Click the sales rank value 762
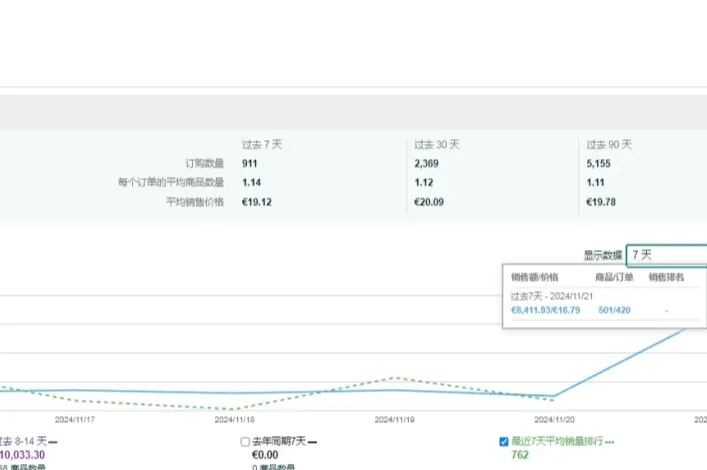This screenshot has width=707, height=470. click(520, 455)
